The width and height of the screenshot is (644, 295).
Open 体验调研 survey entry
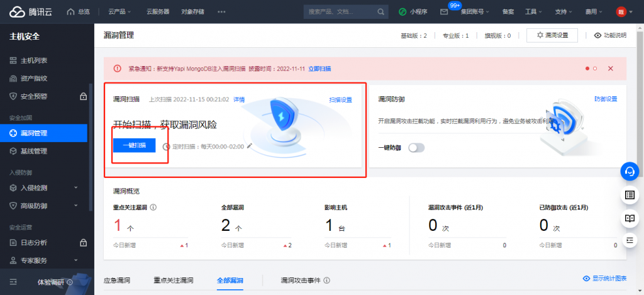(x=55, y=282)
